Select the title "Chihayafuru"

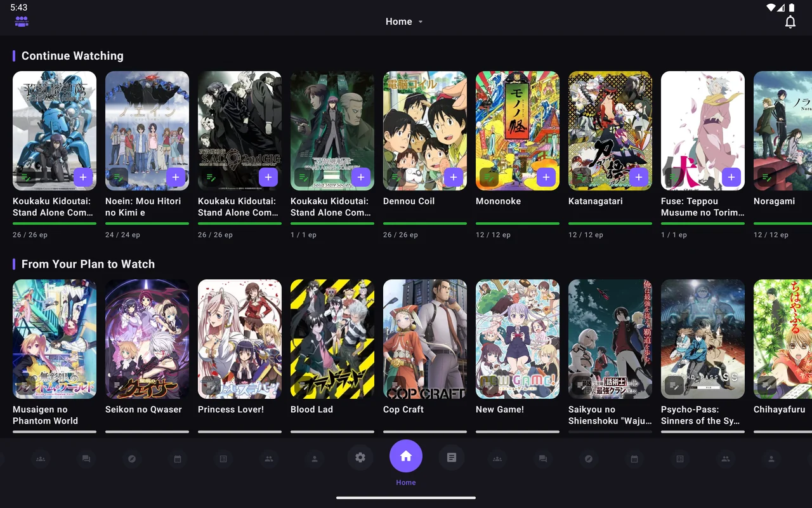coord(780,410)
